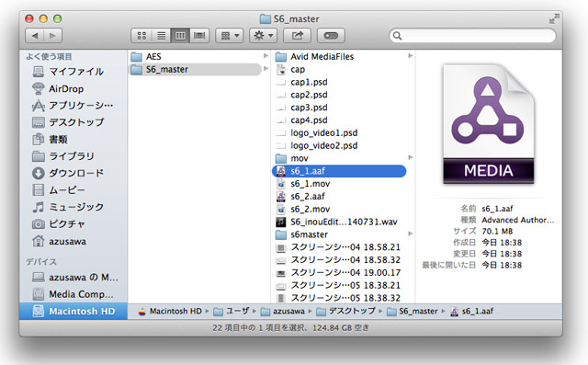Image resolution: width=588 pixels, height=365 pixels.
Task: Open the mov folder
Action: coord(292,158)
